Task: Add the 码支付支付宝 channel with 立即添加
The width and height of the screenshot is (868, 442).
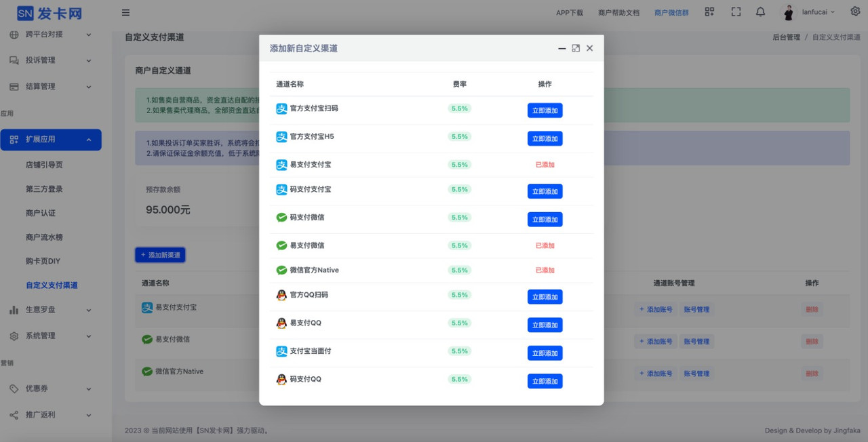Action: point(545,191)
